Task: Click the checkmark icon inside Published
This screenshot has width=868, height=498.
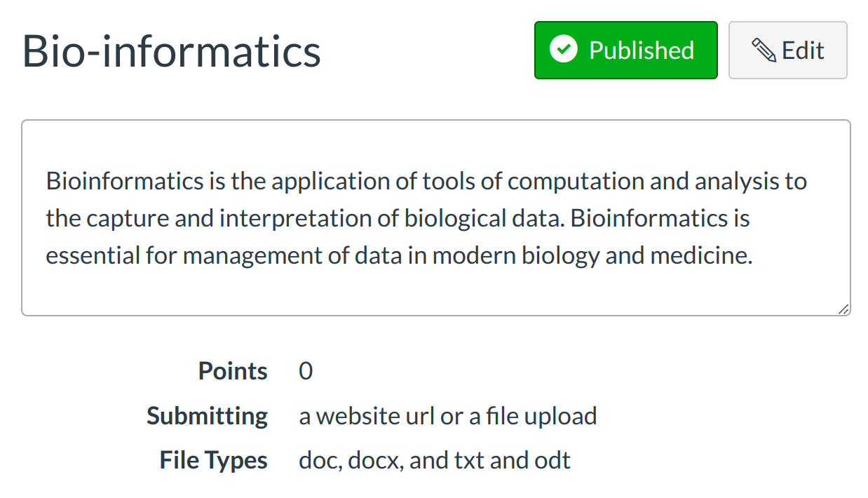Action: point(563,50)
